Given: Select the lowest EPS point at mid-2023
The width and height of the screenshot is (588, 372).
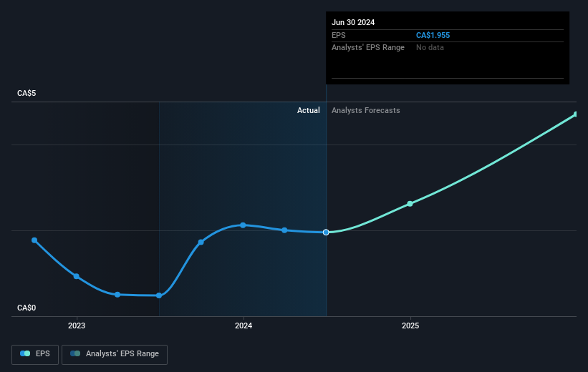Looking at the screenshot, I should (159, 295).
